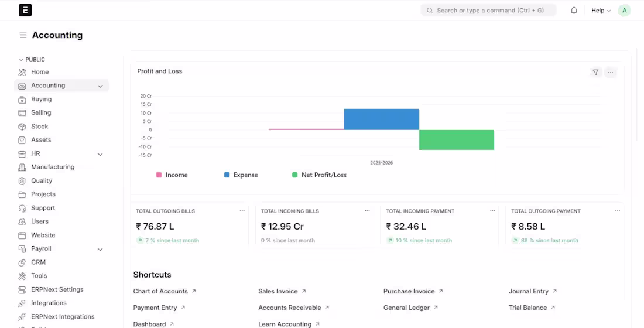Click the Quality shield icon
The image size is (644, 328).
click(x=22, y=181)
